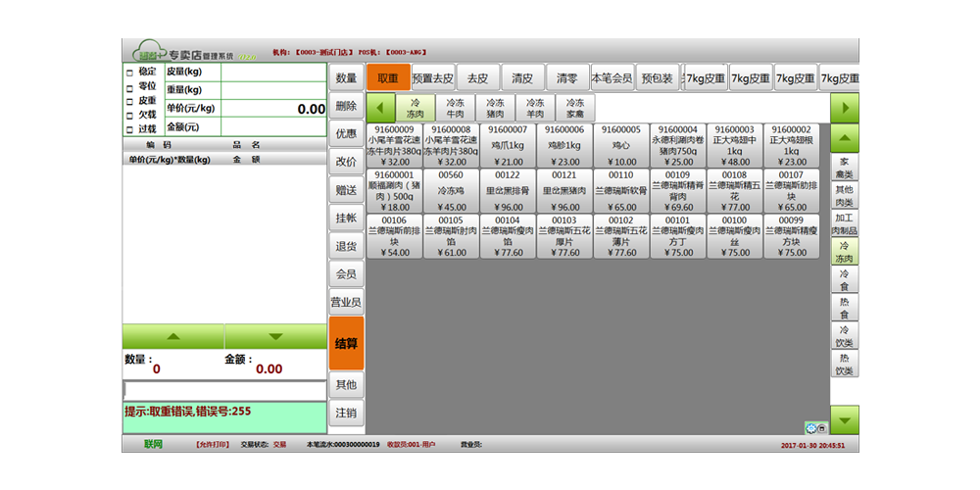Click the 挂帐 button
This screenshot has height=490, width=980.
click(x=346, y=219)
